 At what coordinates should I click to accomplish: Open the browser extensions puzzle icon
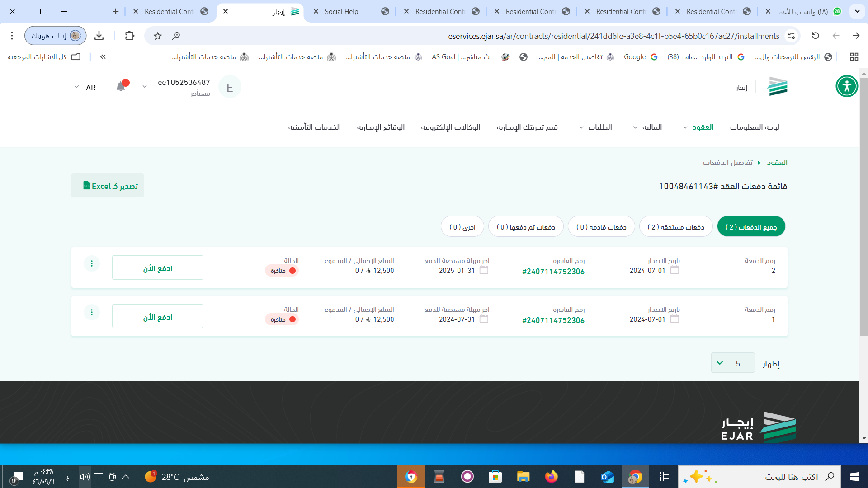pyautogui.click(x=130, y=36)
